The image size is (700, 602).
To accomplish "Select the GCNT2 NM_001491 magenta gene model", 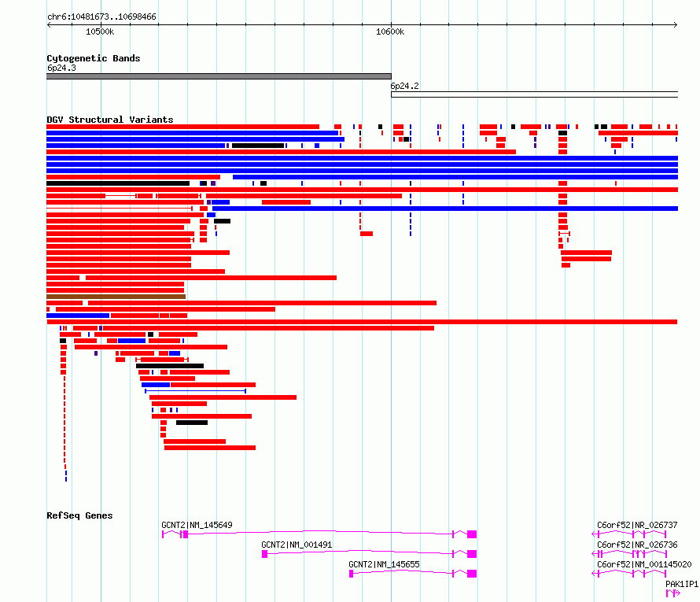I will (369, 554).
